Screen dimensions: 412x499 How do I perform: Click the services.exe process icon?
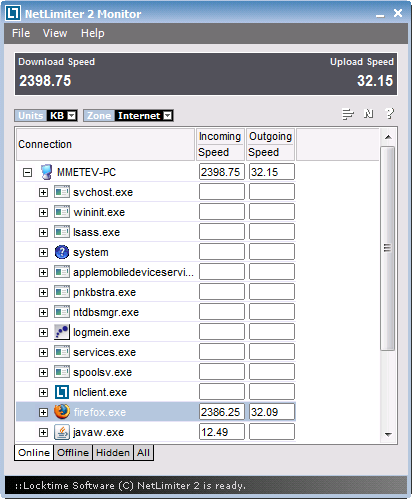pyautogui.click(x=62, y=352)
